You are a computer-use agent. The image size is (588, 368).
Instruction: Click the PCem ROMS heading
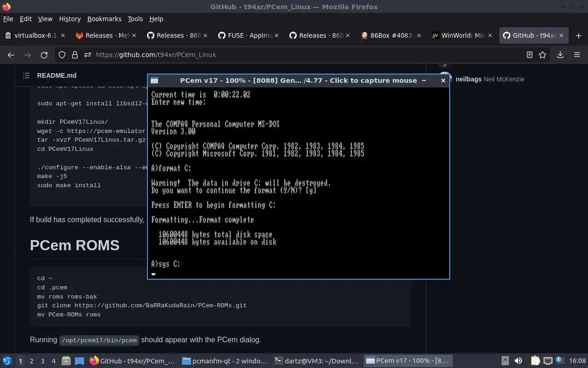74,245
